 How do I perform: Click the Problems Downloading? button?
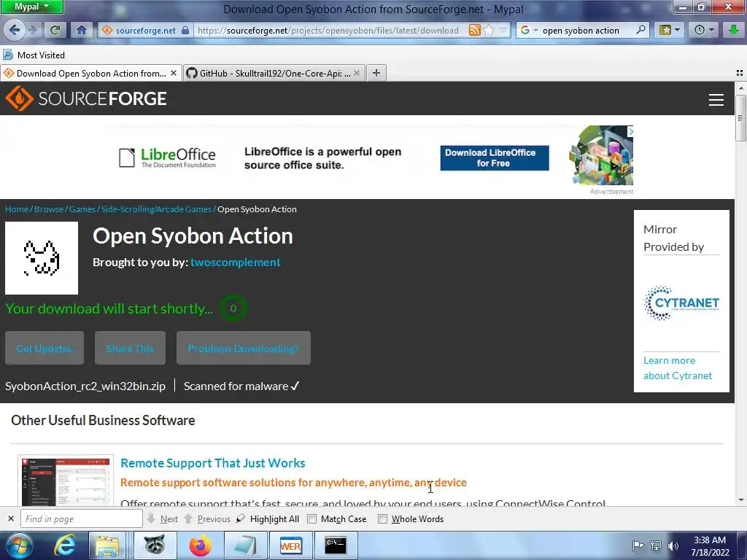(244, 348)
